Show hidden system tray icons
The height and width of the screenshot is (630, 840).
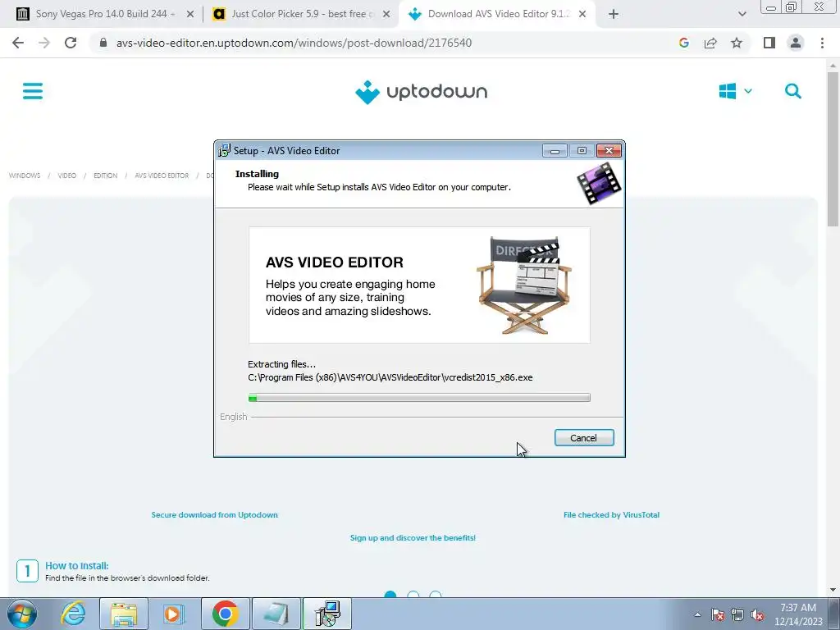coord(697,614)
